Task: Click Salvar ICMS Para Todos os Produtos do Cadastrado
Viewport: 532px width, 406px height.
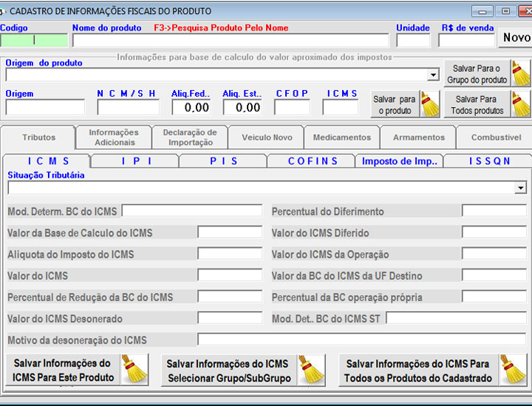Action: point(418,371)
